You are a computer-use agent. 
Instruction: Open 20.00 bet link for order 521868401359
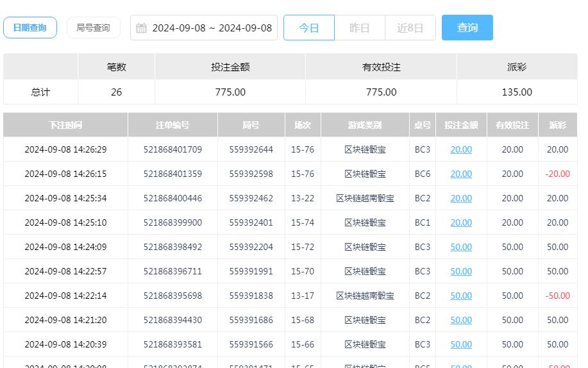[460, 174]
